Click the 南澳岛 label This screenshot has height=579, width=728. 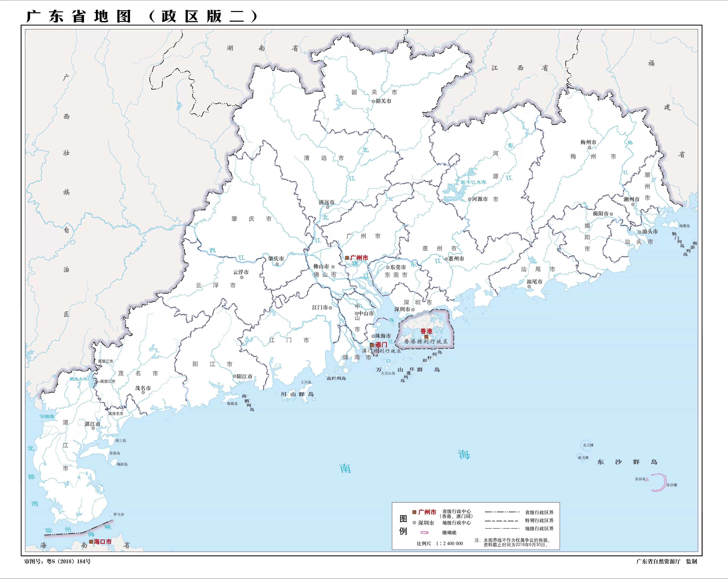685,226
